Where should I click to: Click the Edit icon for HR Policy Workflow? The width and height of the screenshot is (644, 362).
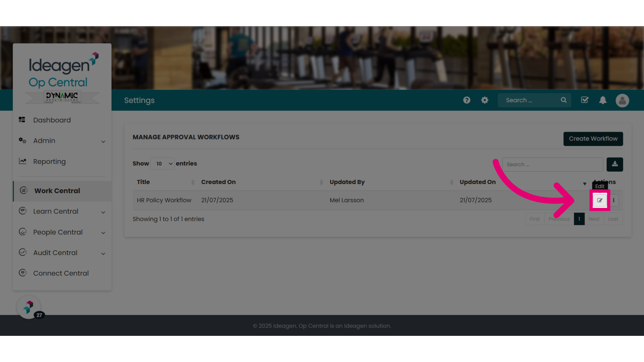(x=600, y=200)
